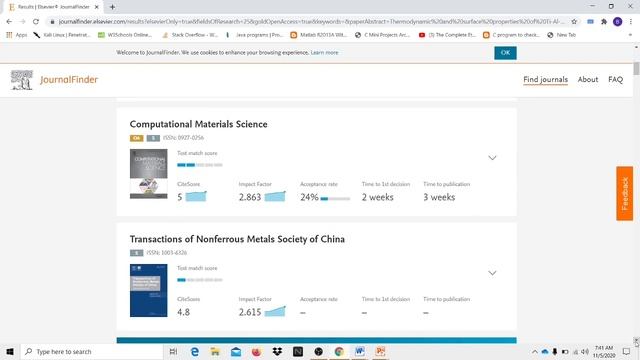Go back to previous page

[x=9, y=22]
